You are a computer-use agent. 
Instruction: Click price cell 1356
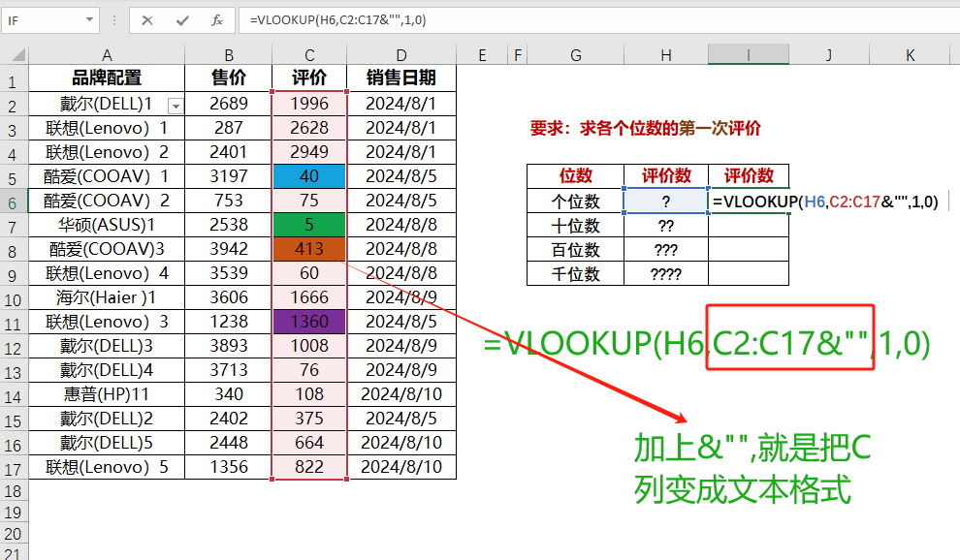229,468
